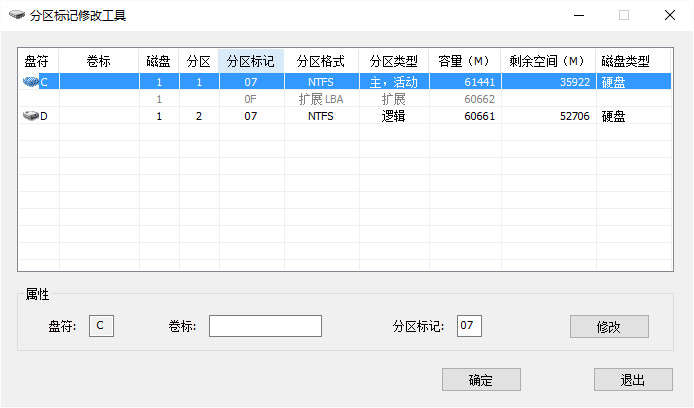
Task: Click the 修改 button
Action: click(x=609, y=327)
